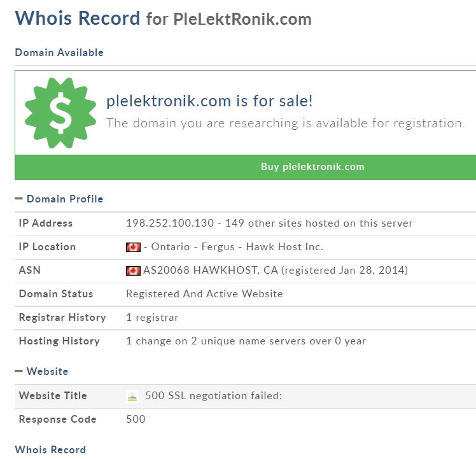Click the green dollar sign badge icon
The image size is (476, 459).
pyautogui.click(x=60, y=113)
